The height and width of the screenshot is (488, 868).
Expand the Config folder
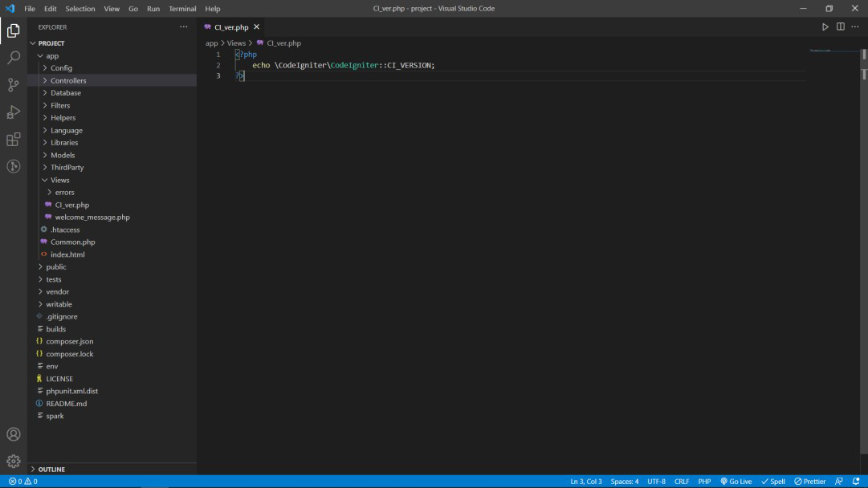[112, 68]
